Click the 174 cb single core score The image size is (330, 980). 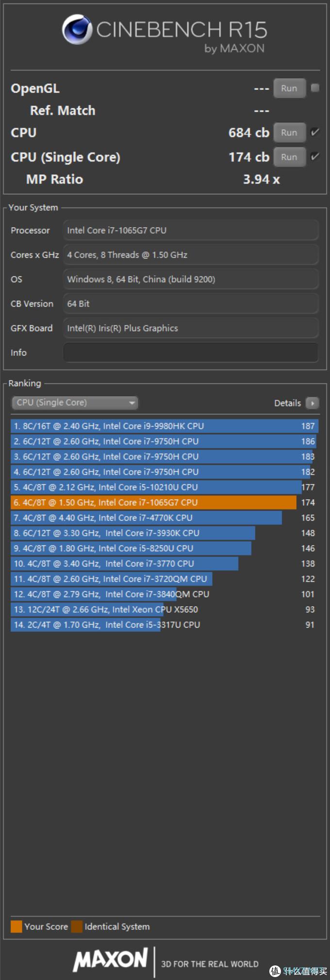tap(249, 157)
